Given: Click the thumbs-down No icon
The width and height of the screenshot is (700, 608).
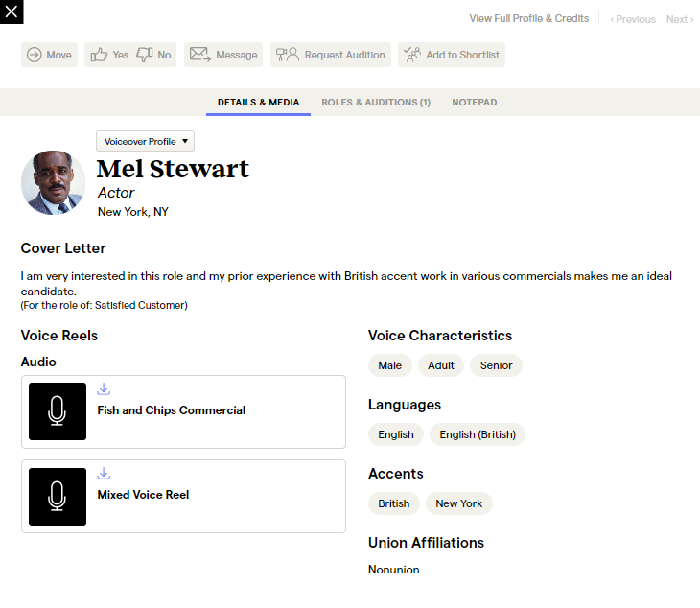Looking at the screenshot, I should tap(145, 55).
